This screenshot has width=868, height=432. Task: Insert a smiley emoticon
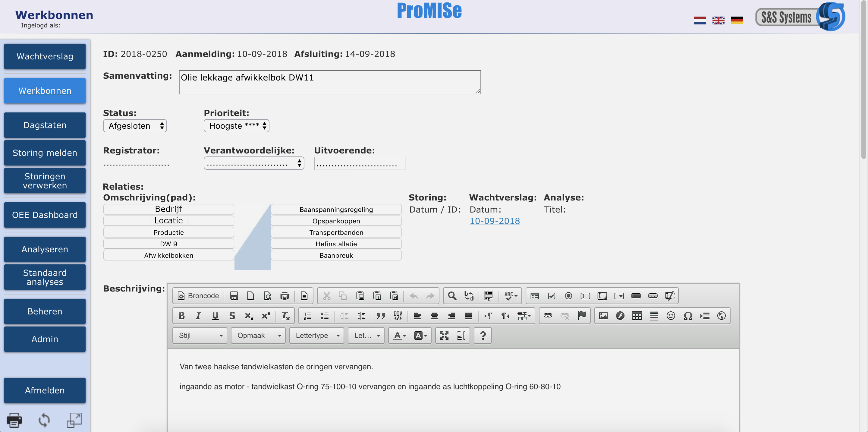[x=671, y=316]
